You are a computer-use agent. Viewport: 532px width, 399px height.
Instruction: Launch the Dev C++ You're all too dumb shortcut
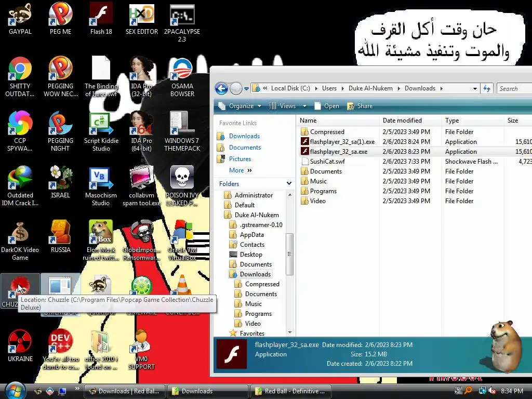pyautogui.click(x=60, y=350)
